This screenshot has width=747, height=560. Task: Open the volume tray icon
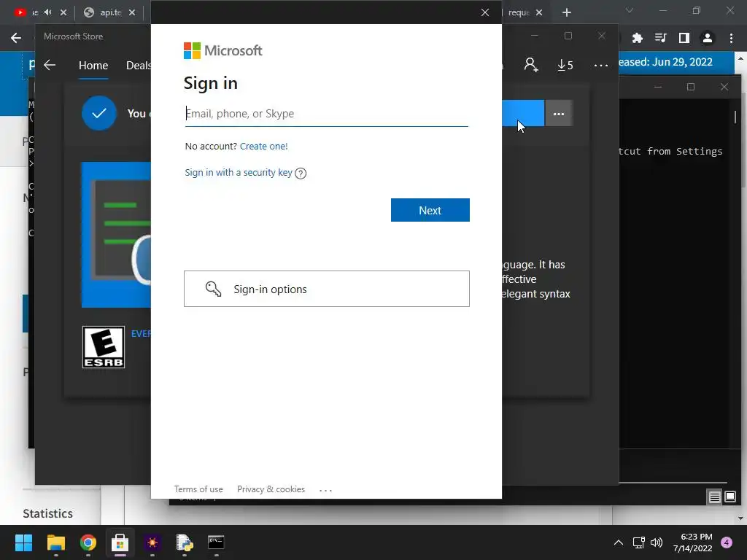(x=657, y=542)
